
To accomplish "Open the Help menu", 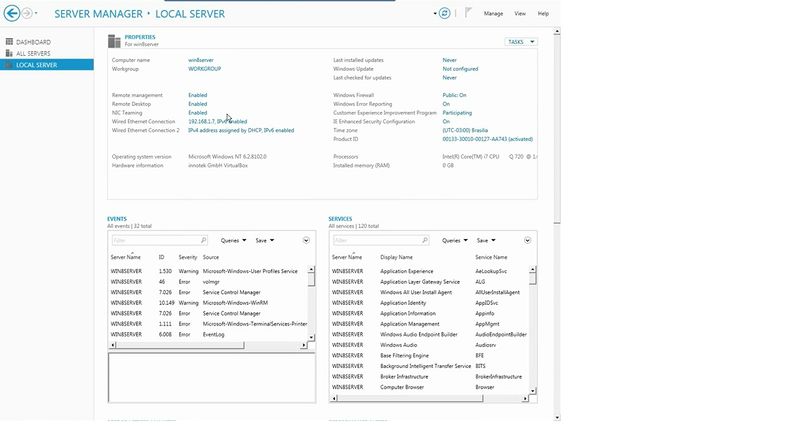I will tap(543, 14).
